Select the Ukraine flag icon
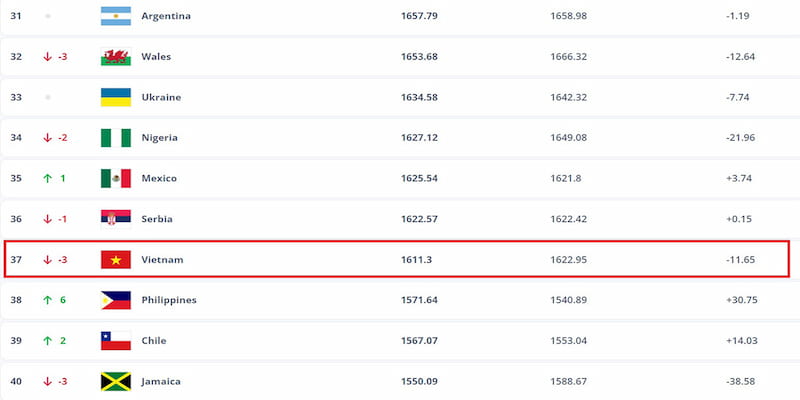The width and height of the screenshot is (800, 400). click(x=116, y=97)
